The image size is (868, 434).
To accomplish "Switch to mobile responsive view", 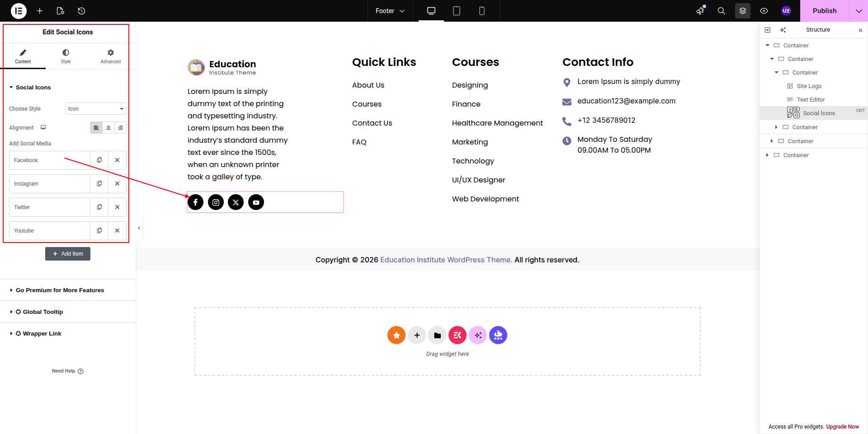I will pyautogui.click(x=481, y=11).
